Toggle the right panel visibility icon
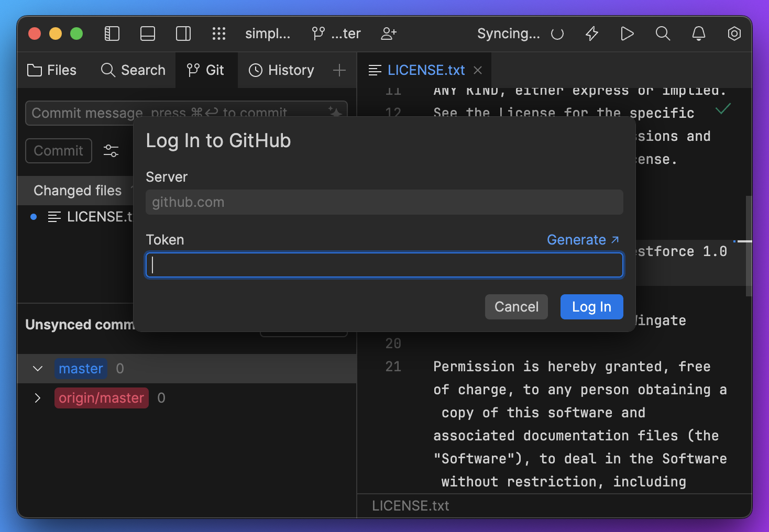The width and height of the screenshot is (769, 532). pyautogui.click(x=183, y=34)
